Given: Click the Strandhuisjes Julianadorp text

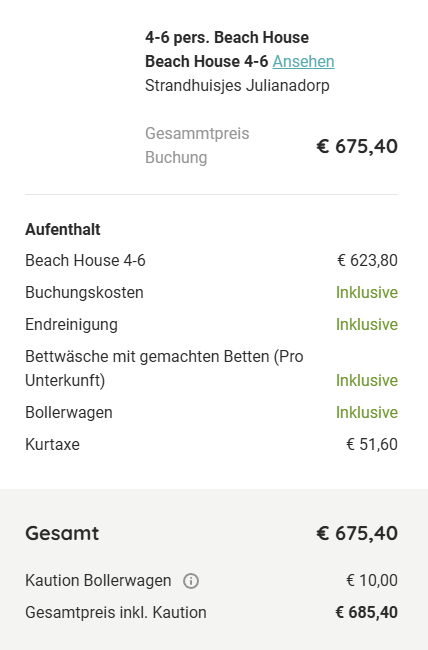Looking at the screenshot, I should pos(237,85).
